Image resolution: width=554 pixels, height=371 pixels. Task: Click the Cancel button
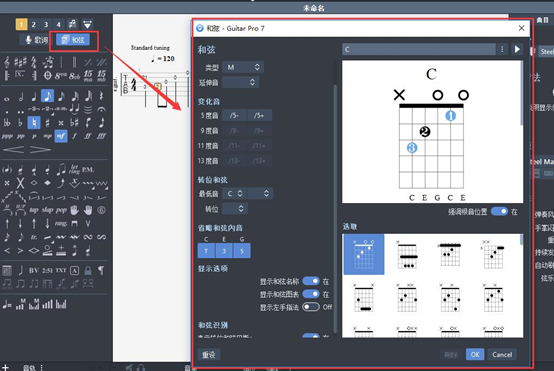(x=502, y=354)
